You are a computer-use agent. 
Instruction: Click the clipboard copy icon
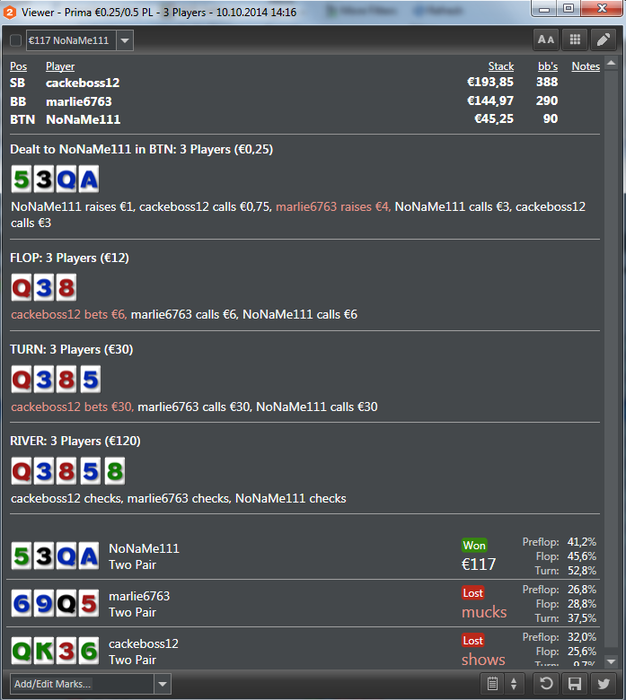(492, 683)
